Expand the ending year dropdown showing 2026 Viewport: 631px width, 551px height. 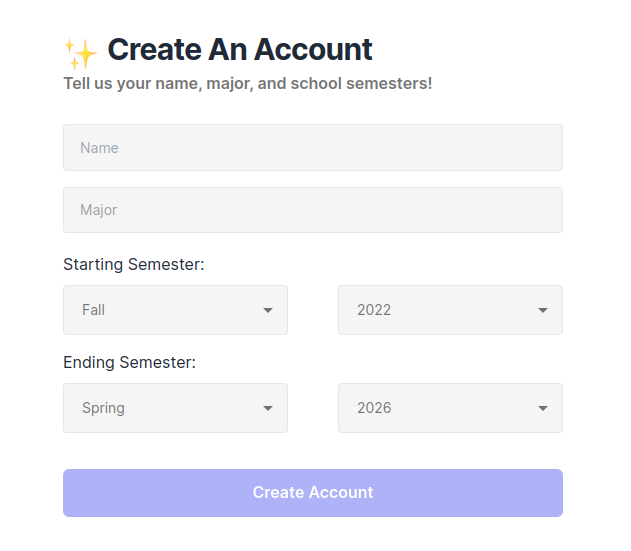tap(450, 408)
